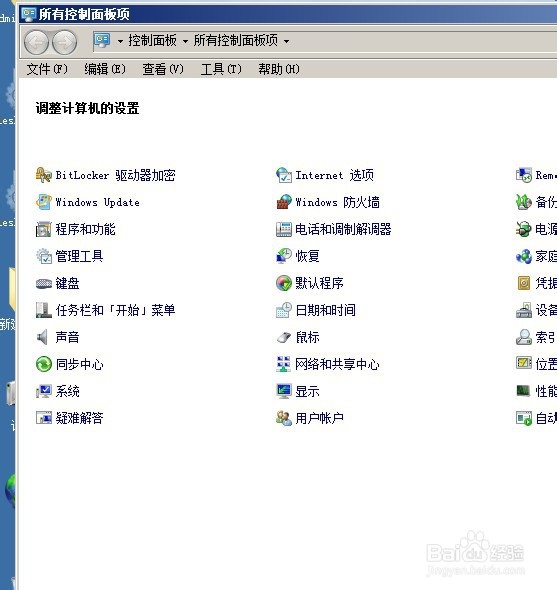Click the RemoteApp icon in third column
The height and width of the screenshot is (590, 557).
click(524, 175)
